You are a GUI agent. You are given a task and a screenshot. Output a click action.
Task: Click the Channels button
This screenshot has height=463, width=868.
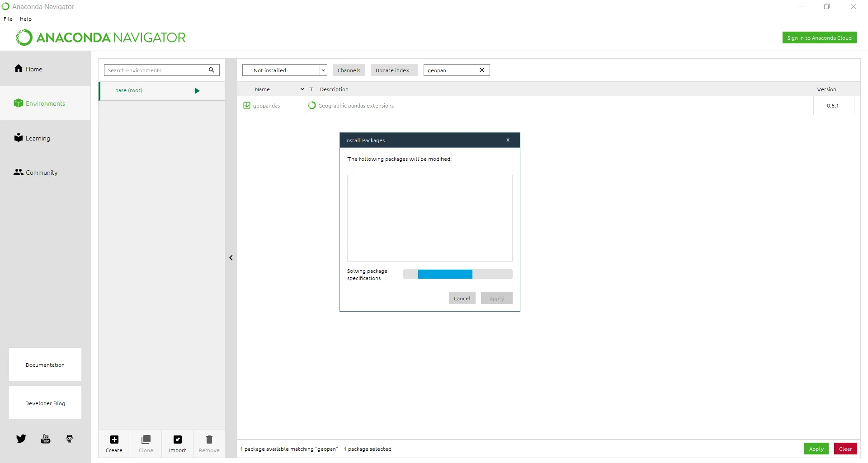click(x=349, y=70)
